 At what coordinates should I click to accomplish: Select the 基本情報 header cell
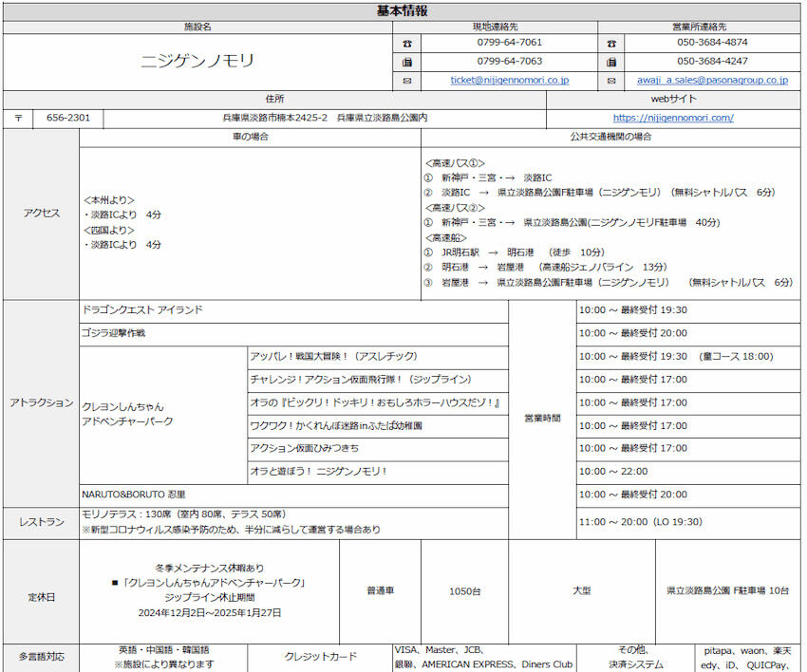click(x=402, y=11)
